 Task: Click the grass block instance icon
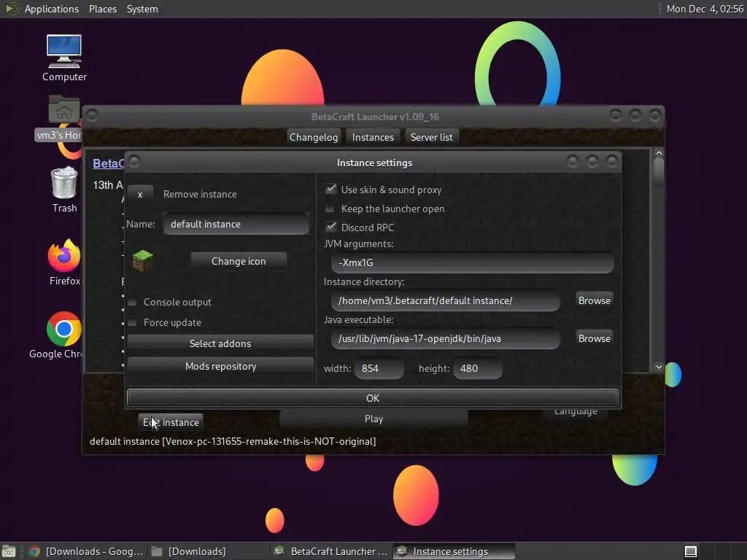[142, 260]
